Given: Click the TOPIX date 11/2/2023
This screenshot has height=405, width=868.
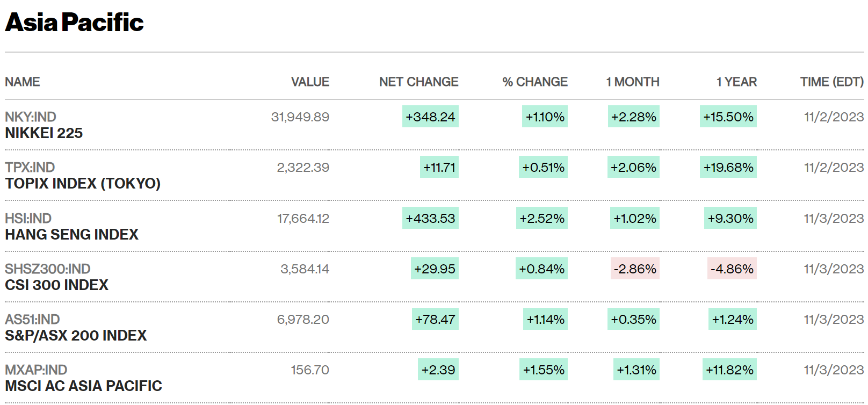Looking at the screenshot, I should [834, 168].
